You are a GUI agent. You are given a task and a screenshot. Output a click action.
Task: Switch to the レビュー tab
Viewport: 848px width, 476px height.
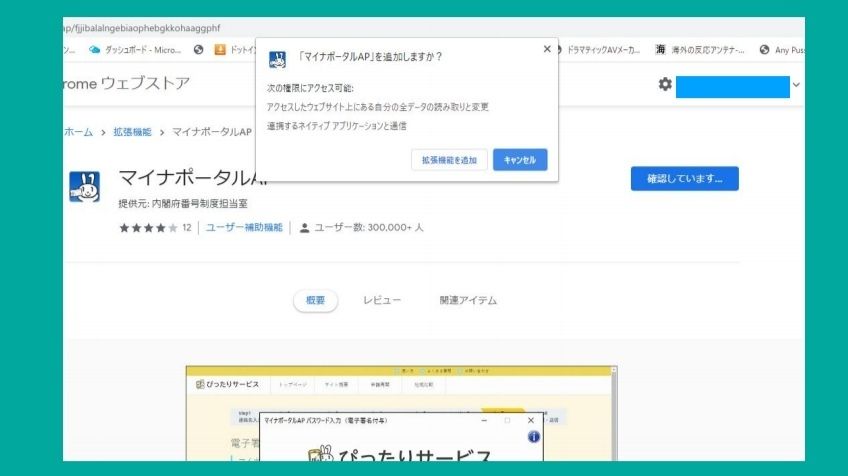point(382,300)
